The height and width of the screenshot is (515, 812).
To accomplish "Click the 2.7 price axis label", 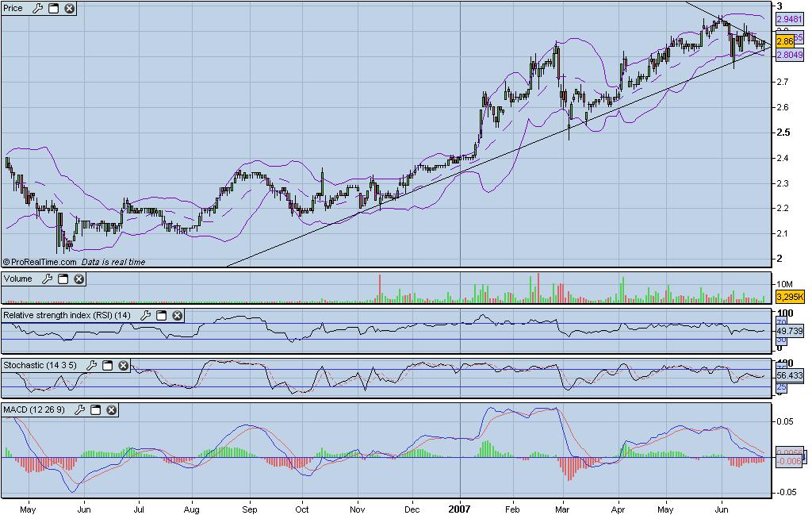I will (x=783, y=82).
